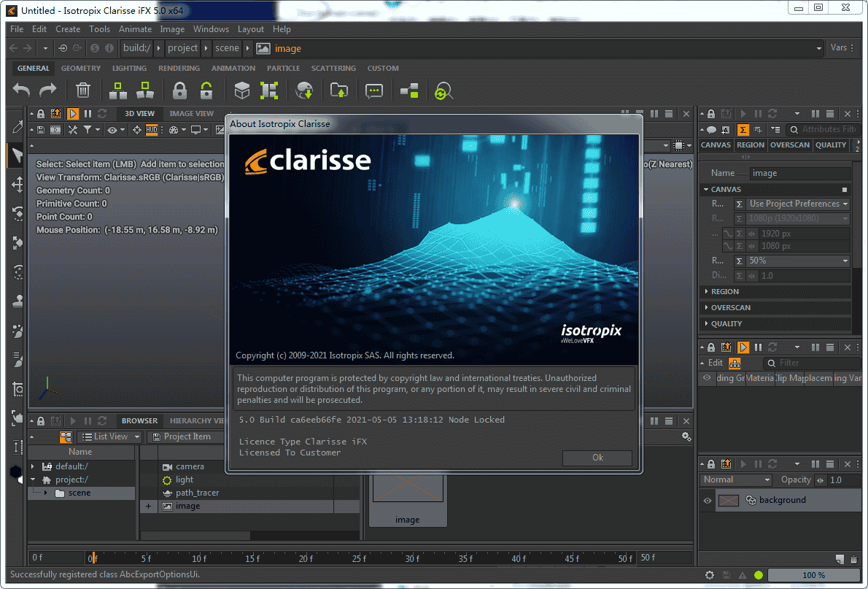The height and width of the screenshot is (589, 868).
Task: Click the unlock padlock icon on the toolbar
Action: pos(206,90)
